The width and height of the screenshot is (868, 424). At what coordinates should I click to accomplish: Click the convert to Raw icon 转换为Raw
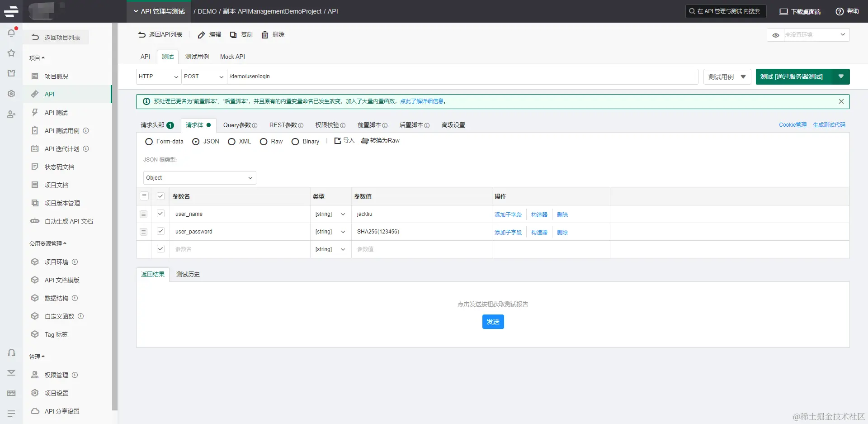[x=365, y=141]
